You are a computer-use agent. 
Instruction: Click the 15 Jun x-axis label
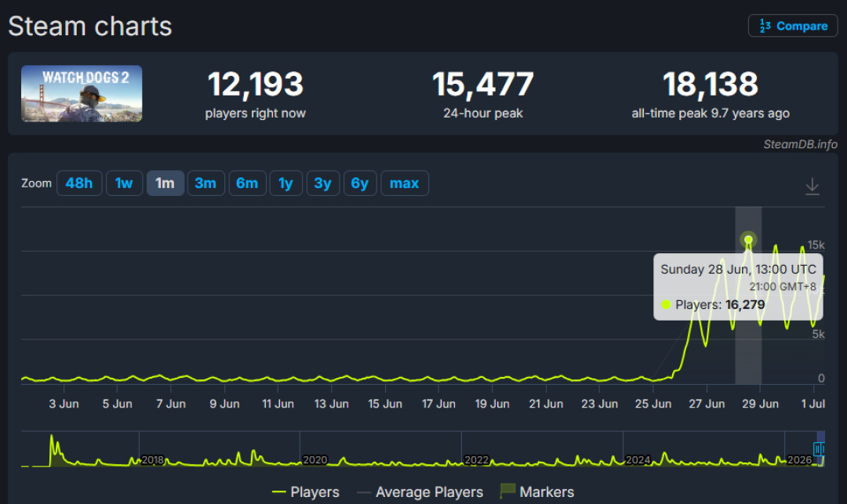(x=385, y=404)
